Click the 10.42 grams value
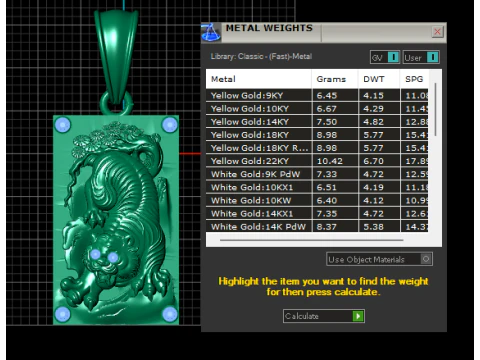This screenshot has height=360, width=480. [329, 161]
